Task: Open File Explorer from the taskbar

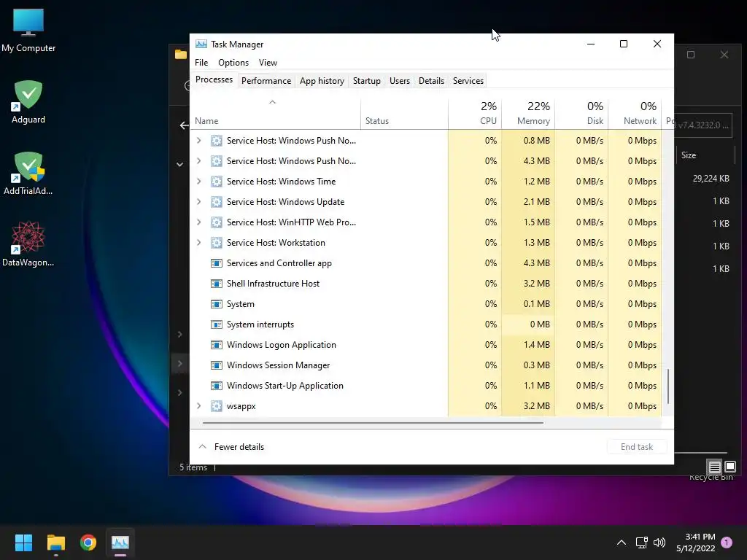Action: tap(55, 542)
